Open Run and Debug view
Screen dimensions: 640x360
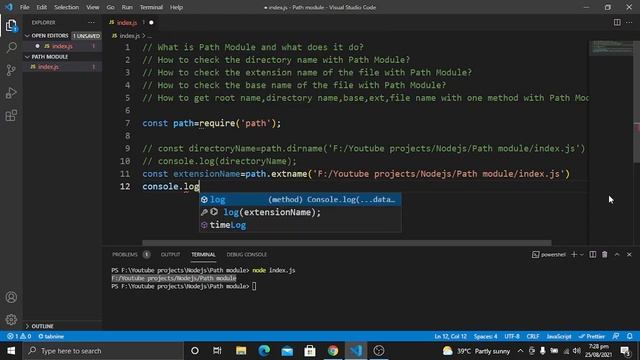[x=11, y=93]
